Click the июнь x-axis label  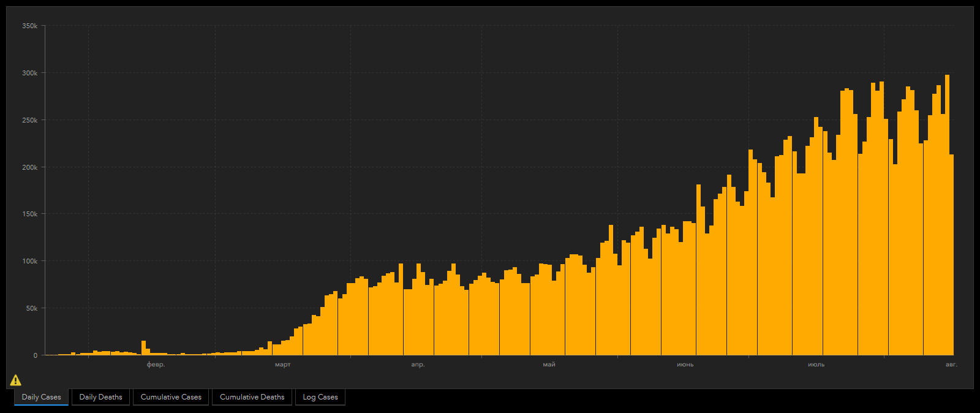pyautogui.click(x=685, y=365)
